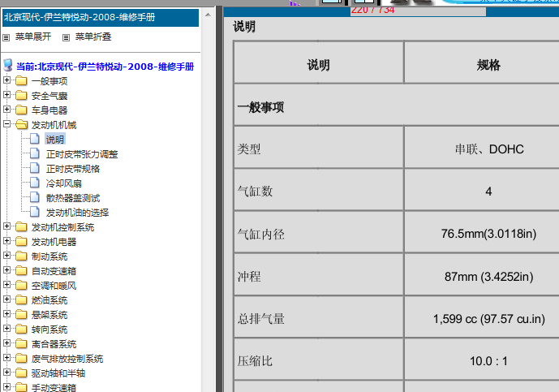
Task: Open 冷却风扇 page
Action: (64, 183)
